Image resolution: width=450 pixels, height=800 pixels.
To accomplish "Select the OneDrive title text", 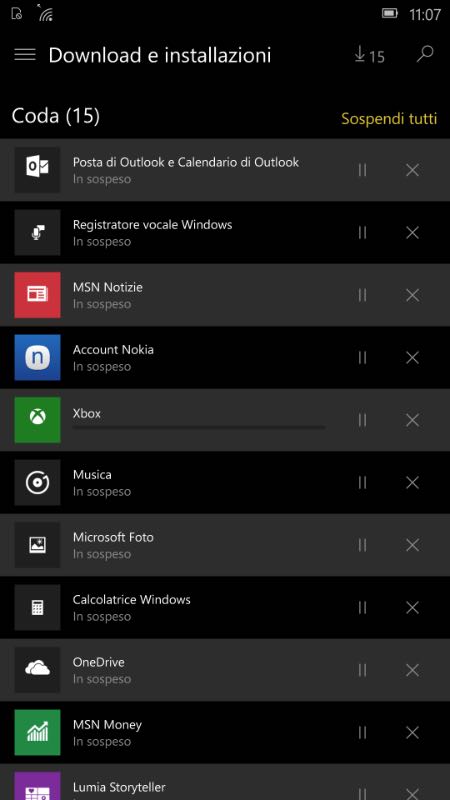I will point(98,662).
